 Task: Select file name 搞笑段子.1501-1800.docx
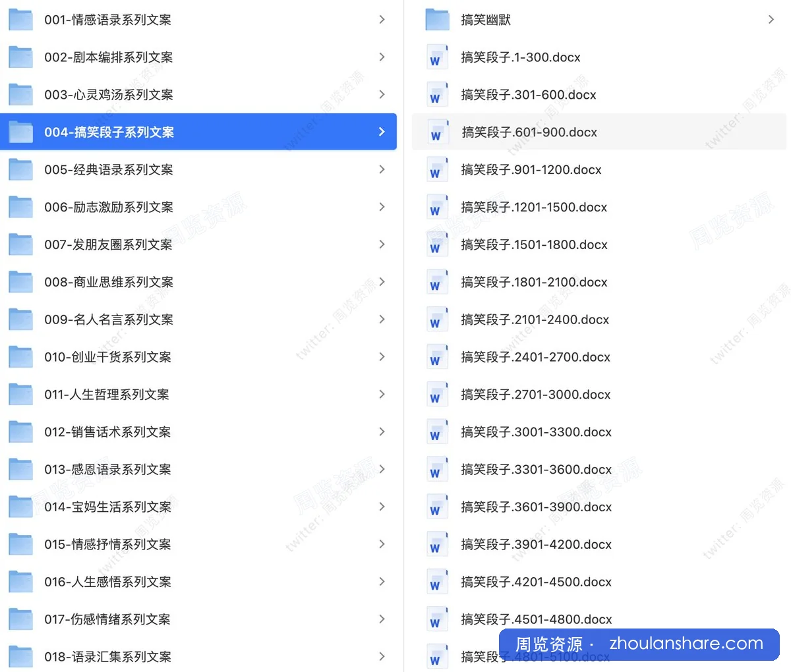(x=535, y=245)
